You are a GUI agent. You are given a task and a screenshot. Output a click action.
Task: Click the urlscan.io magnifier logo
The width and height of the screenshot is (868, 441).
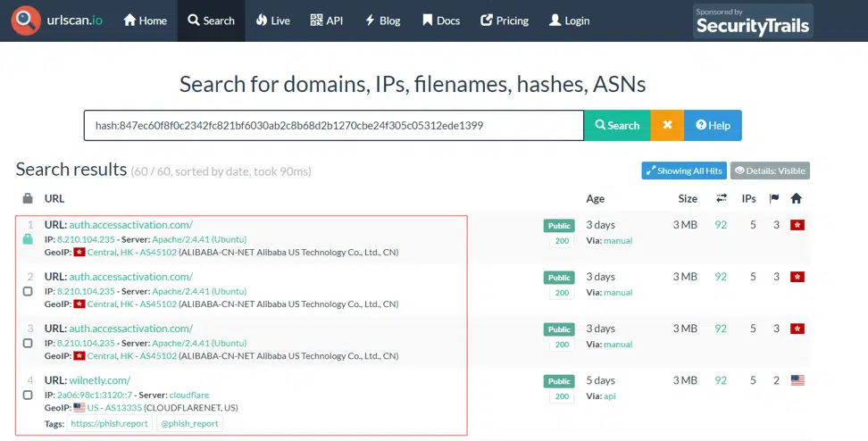26,21
